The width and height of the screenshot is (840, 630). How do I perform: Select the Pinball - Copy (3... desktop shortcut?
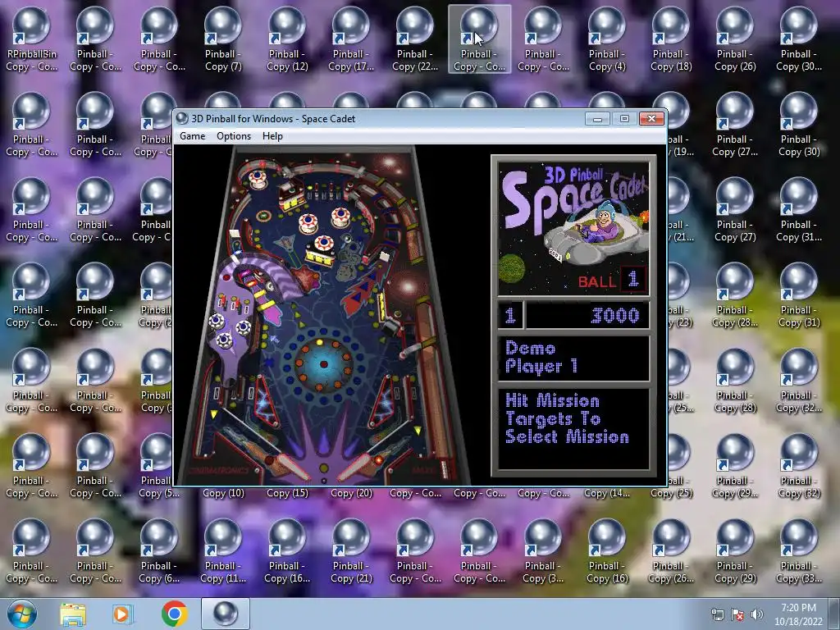(543, 552)
